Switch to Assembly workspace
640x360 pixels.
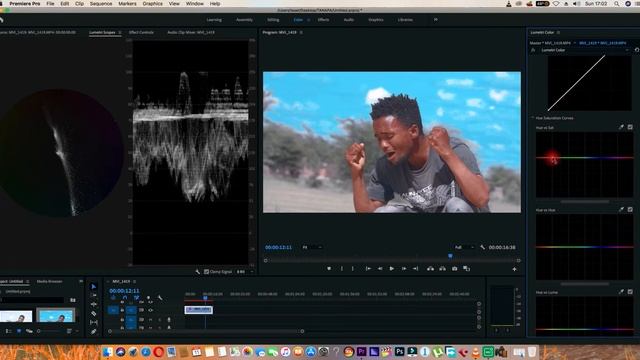pyautogui.click(x=244, y=20)
